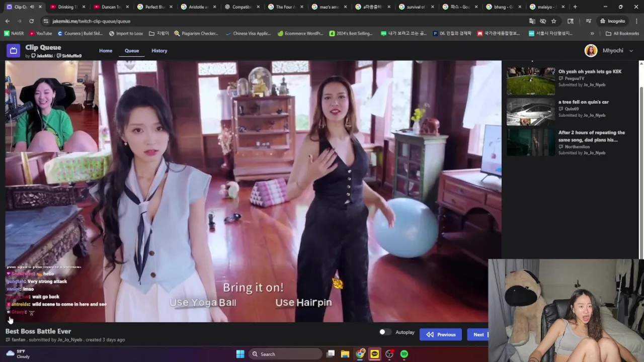This screenshot has height=362, width=644.
Task: Go back with the browser back arrow
Action: (x=7, y=21)
